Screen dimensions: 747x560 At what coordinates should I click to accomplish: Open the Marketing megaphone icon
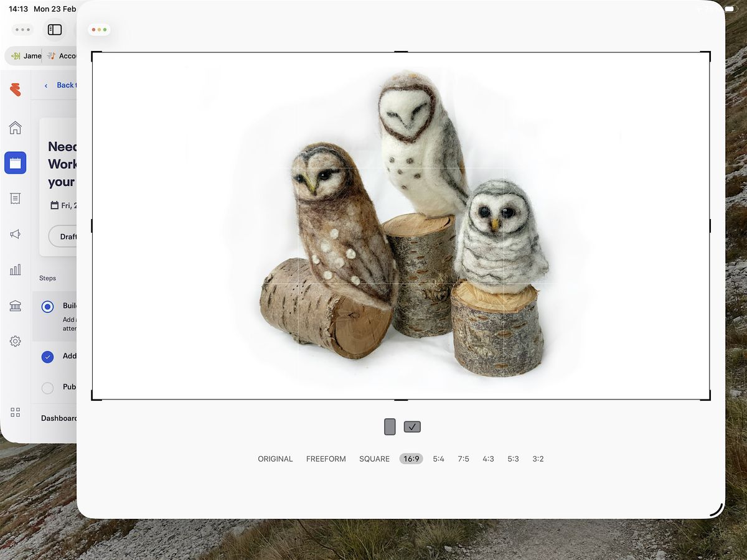coord(16,234)
